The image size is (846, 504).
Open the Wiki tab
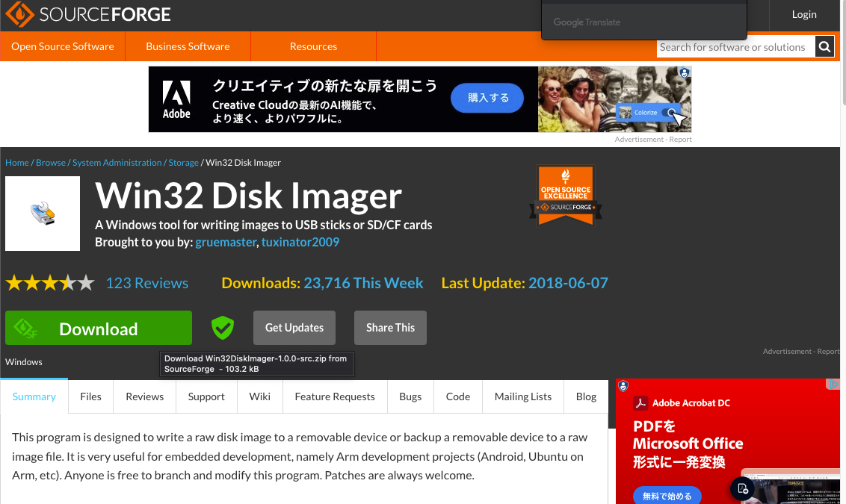(259, 396)
